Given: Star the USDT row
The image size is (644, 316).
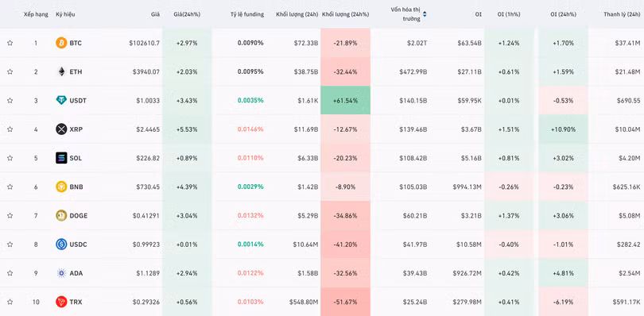Looking at the screenshot, I should [x=10, y=100].
